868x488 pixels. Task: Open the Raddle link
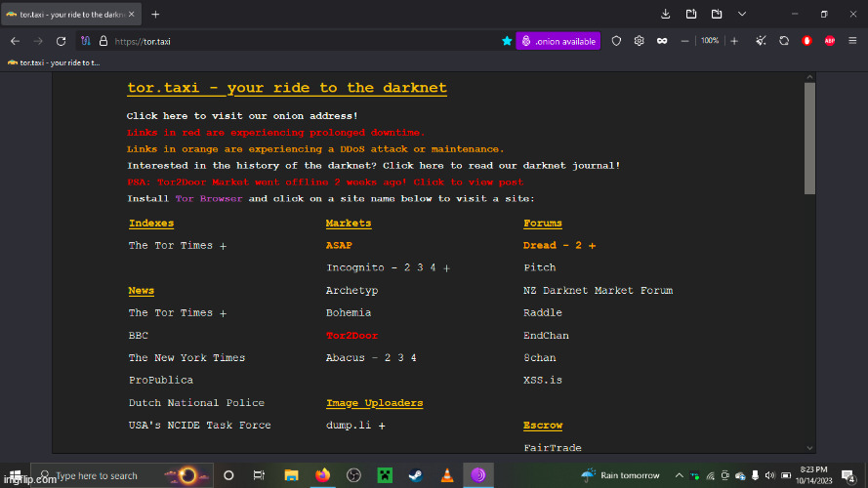(543, 312)
